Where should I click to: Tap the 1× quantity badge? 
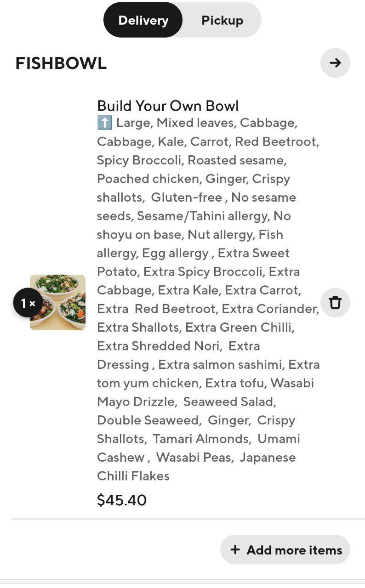point(28,303)
